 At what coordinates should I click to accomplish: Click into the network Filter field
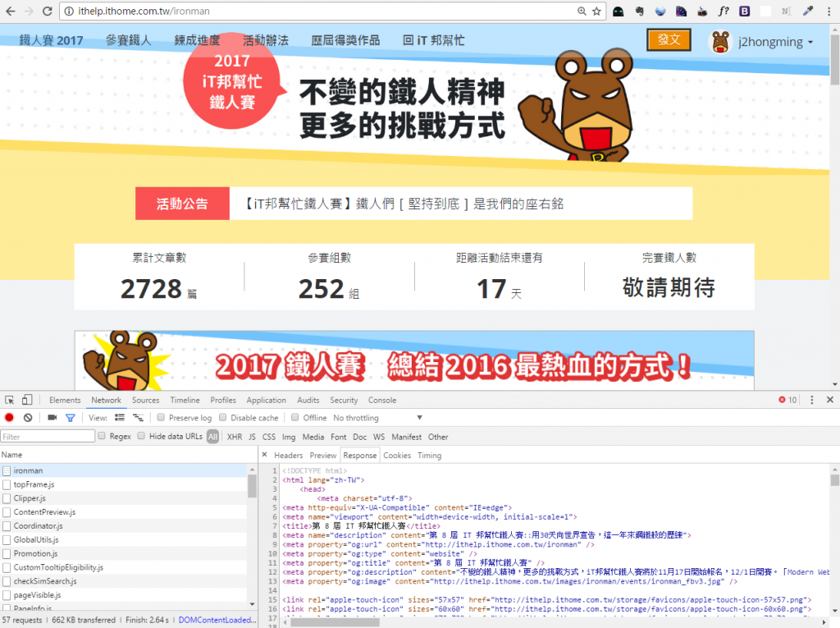coord(48,437)
